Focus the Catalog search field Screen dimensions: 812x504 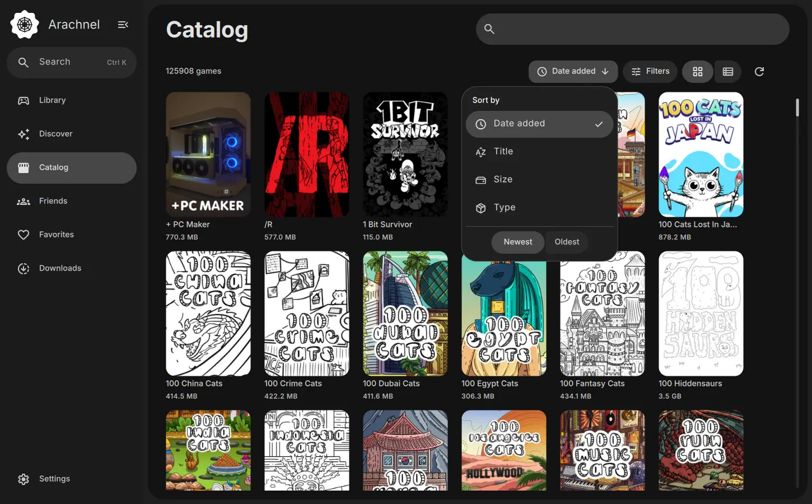pos(633,29)
